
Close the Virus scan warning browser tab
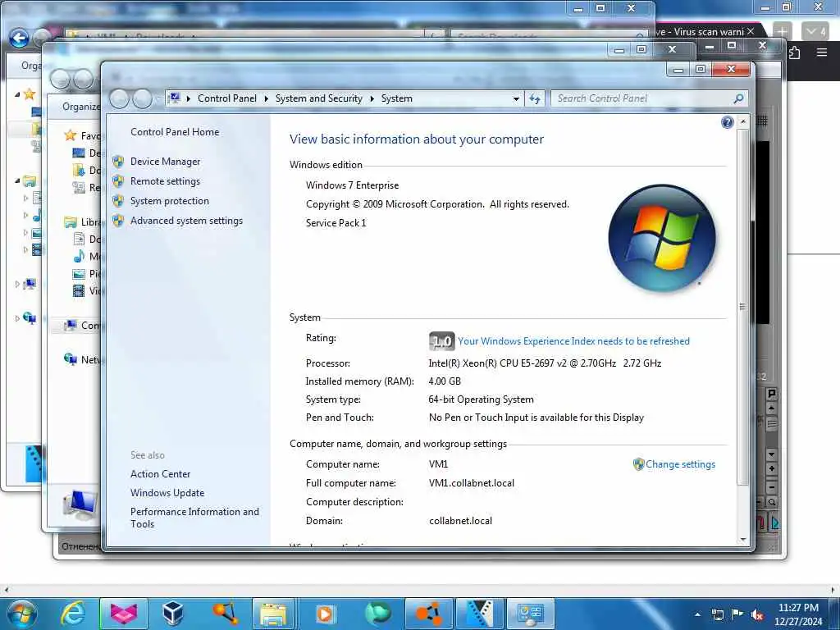751,31
